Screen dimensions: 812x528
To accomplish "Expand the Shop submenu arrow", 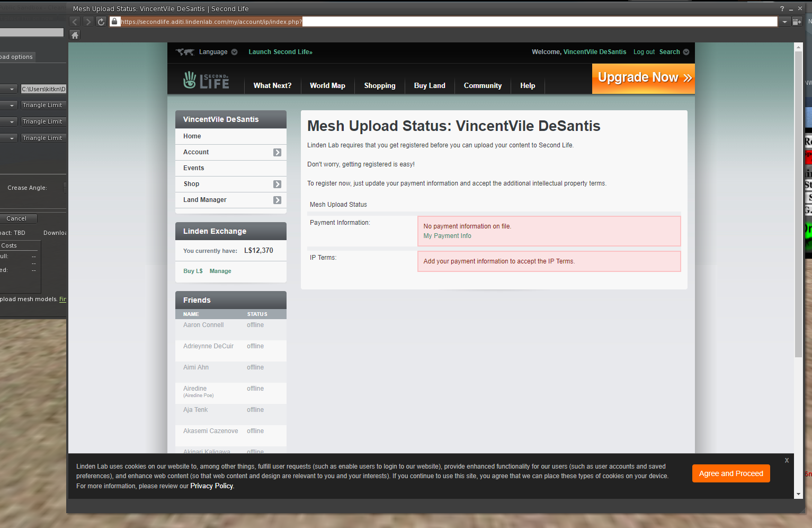I will click(277, 184).
